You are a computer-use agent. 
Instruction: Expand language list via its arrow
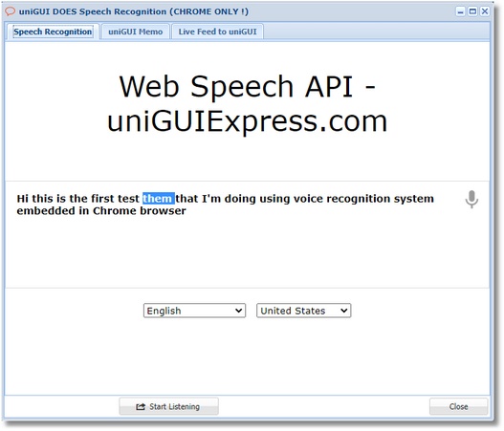238,311
